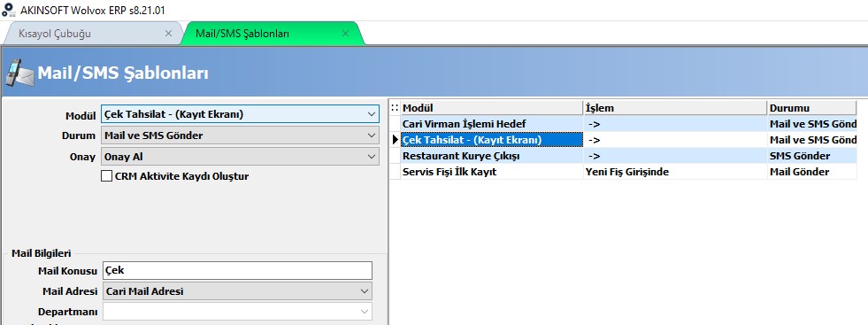Click the İşlem cell of Restaurant Kurye row

coord(675,156)
